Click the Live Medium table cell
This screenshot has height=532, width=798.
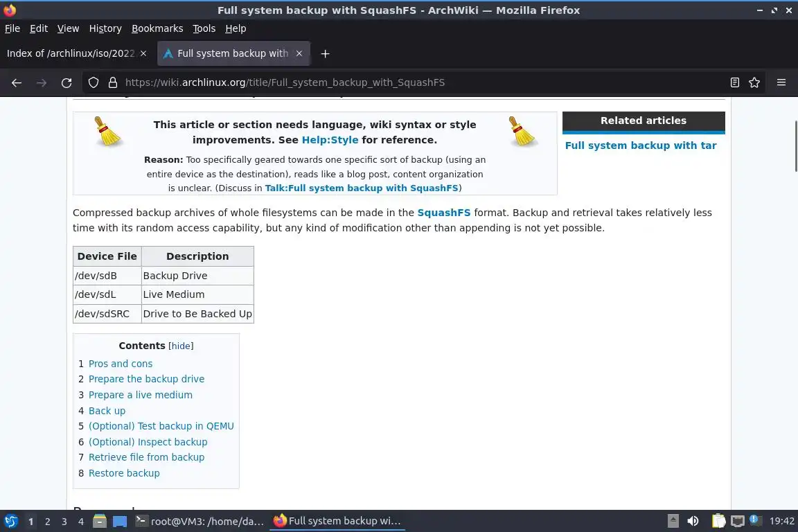(197, 294)
